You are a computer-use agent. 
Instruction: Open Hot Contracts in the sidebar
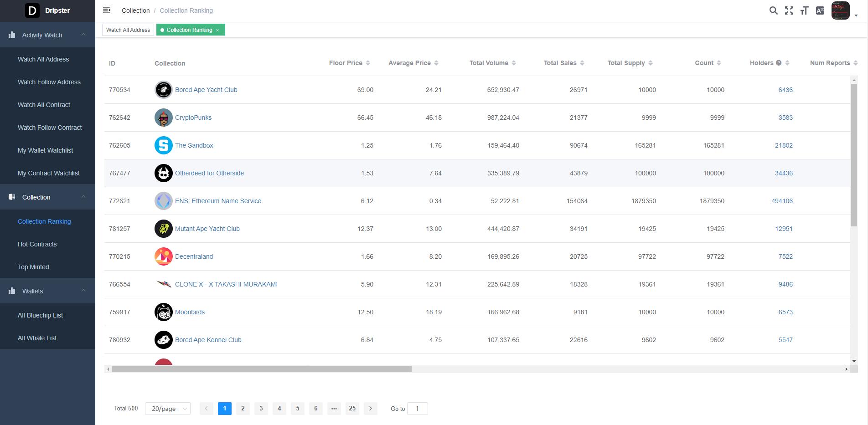point(37,244)
